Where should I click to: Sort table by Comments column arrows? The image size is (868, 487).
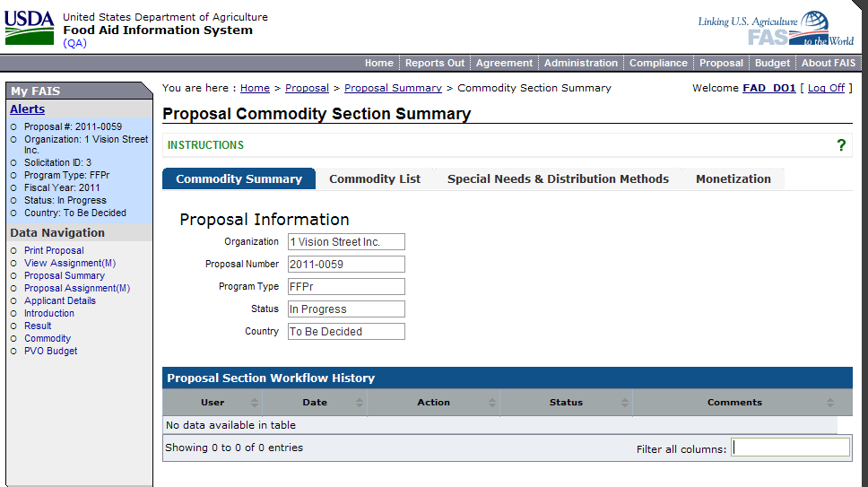829,403
